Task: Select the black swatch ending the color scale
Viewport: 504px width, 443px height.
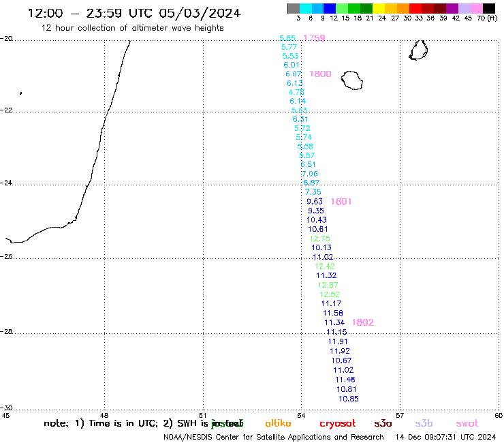Action: point(488,8)
